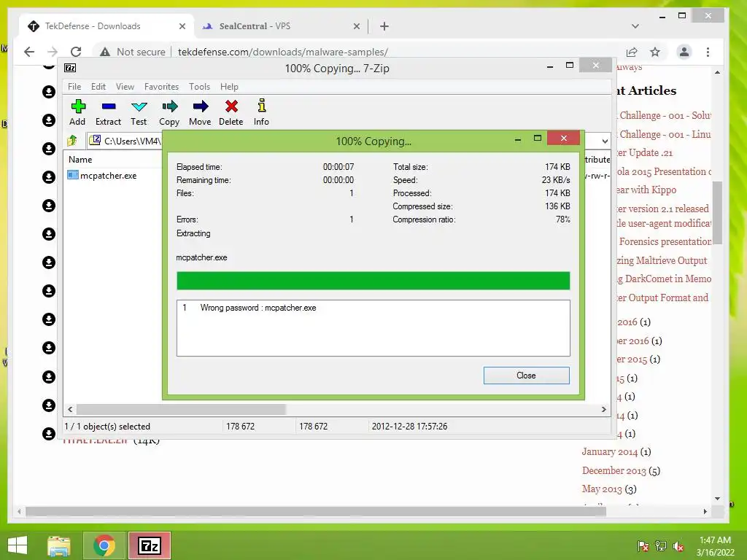Click the mcpatcher.exe file icon
The width and height of the screenshot is (747, 560).
point(72,175)
